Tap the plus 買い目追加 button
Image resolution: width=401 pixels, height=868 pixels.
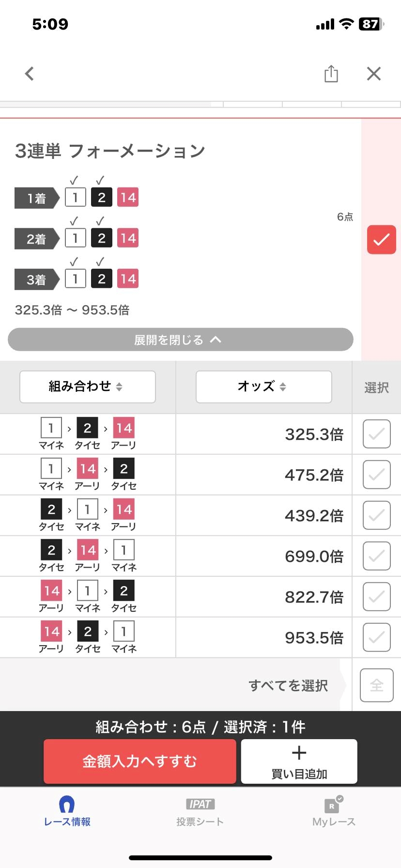299,761
